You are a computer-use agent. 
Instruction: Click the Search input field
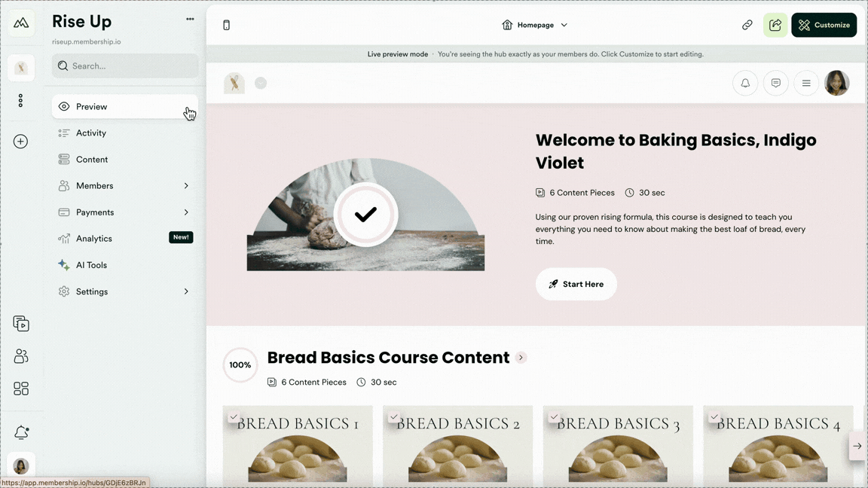(125, 66)
